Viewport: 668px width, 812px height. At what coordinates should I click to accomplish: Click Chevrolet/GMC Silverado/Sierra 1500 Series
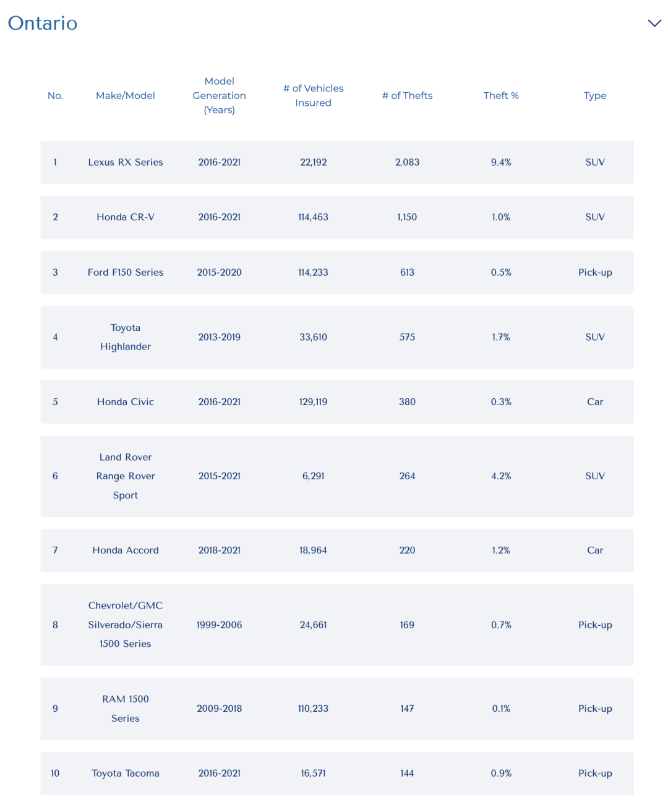126,625
